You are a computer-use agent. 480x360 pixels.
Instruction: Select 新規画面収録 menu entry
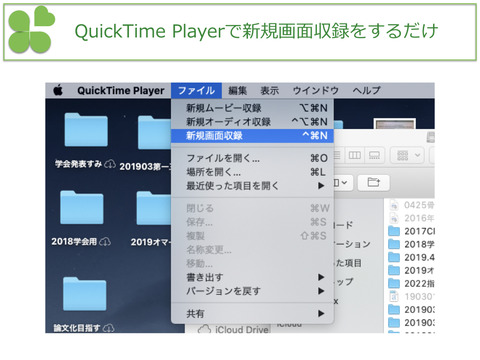tap(252, 136)
